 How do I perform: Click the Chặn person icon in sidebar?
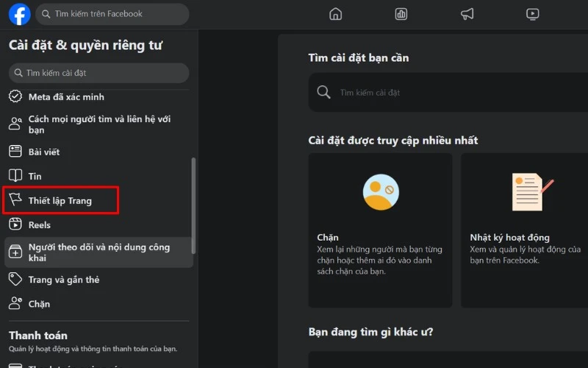point(15,303)
